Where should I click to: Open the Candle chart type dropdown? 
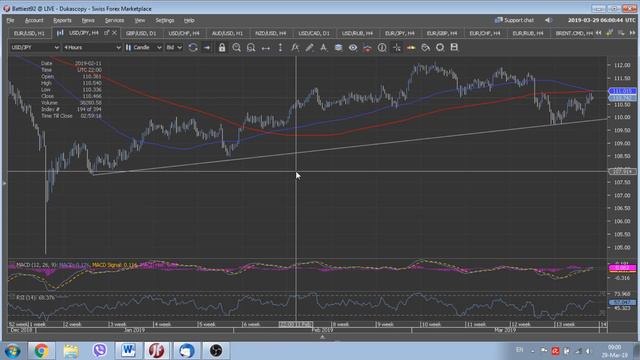click(143, 48)
